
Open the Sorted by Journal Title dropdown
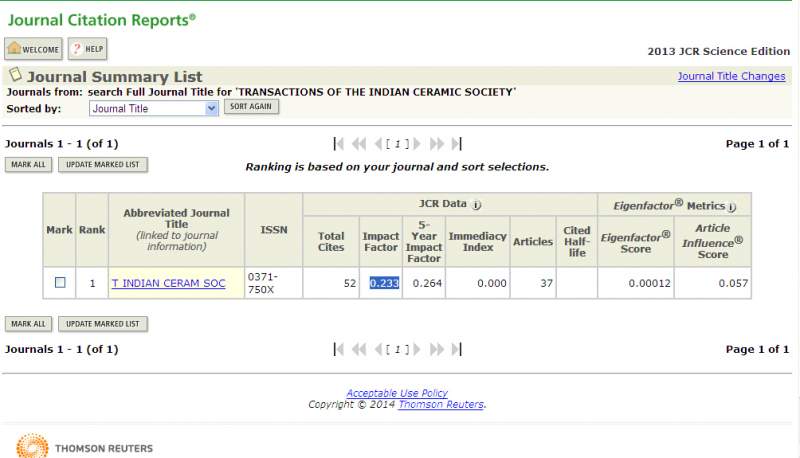click(154, 108)
